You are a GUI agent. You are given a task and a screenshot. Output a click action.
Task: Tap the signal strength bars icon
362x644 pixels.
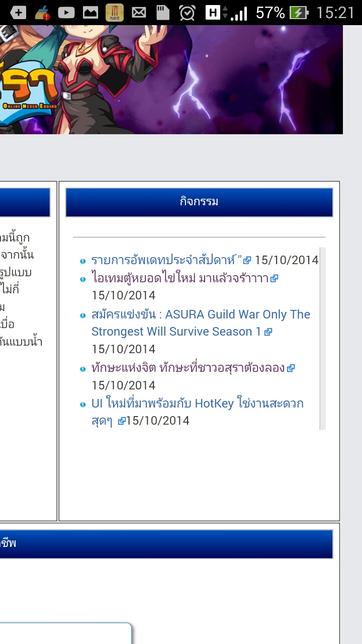point(239,13)
